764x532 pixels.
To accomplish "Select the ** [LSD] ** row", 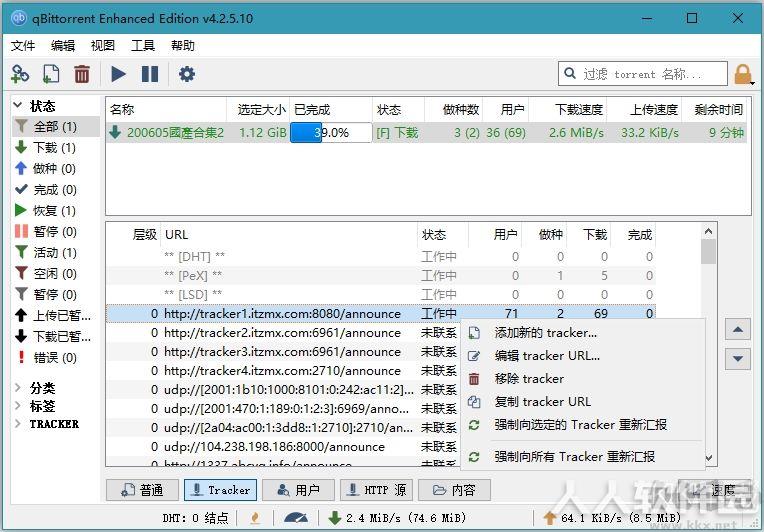I will click(381, 295).
